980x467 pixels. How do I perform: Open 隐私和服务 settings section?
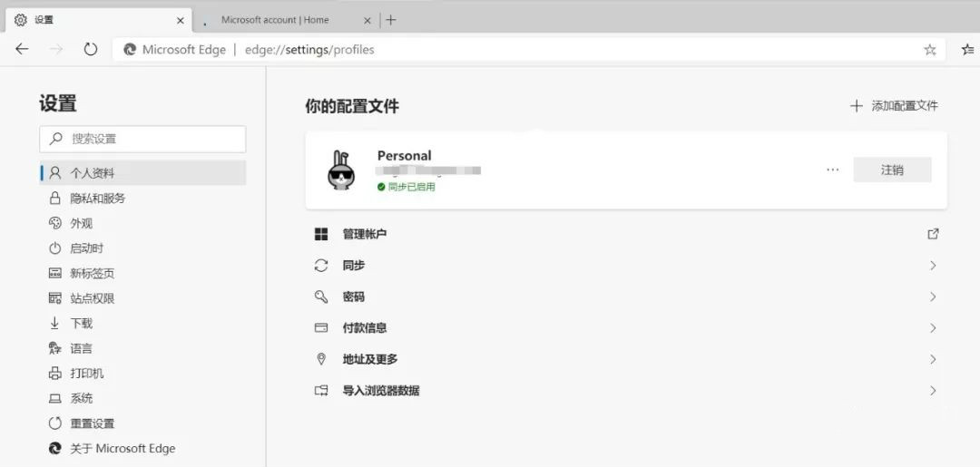[142, 199]
